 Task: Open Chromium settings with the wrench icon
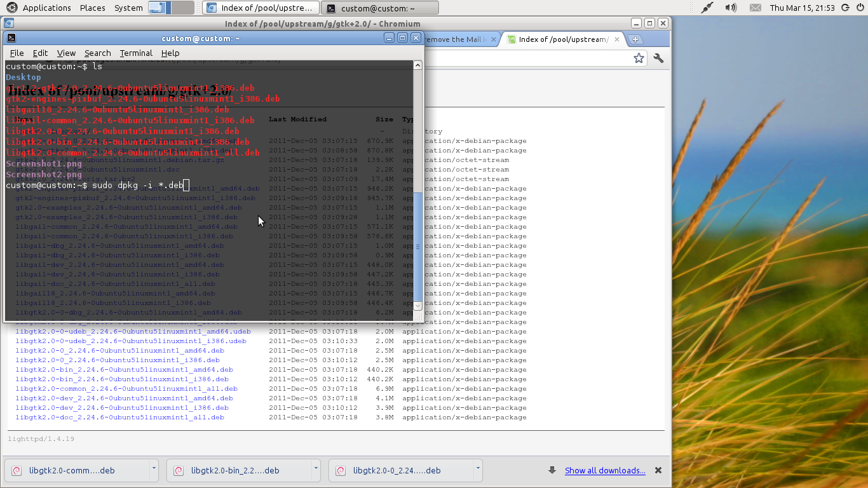click(x=658, y=58)
